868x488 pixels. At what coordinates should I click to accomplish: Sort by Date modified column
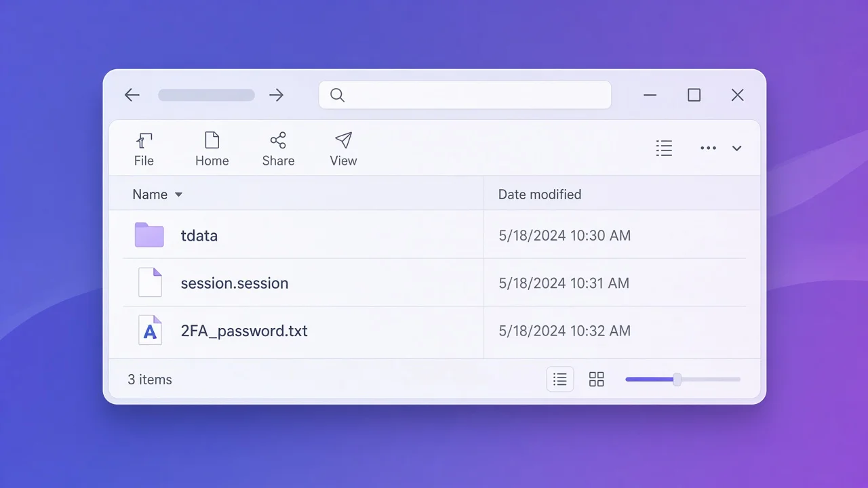[x=540, y=195]
